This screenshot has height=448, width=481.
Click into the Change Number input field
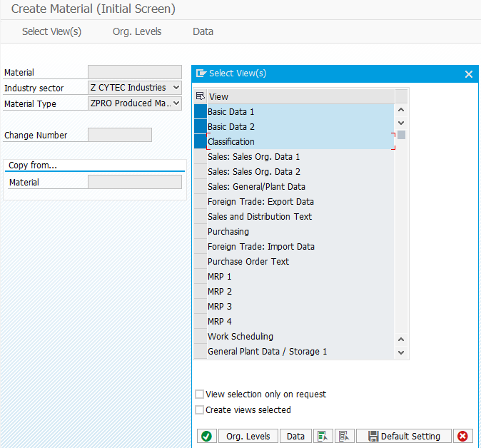pos(120,135)
